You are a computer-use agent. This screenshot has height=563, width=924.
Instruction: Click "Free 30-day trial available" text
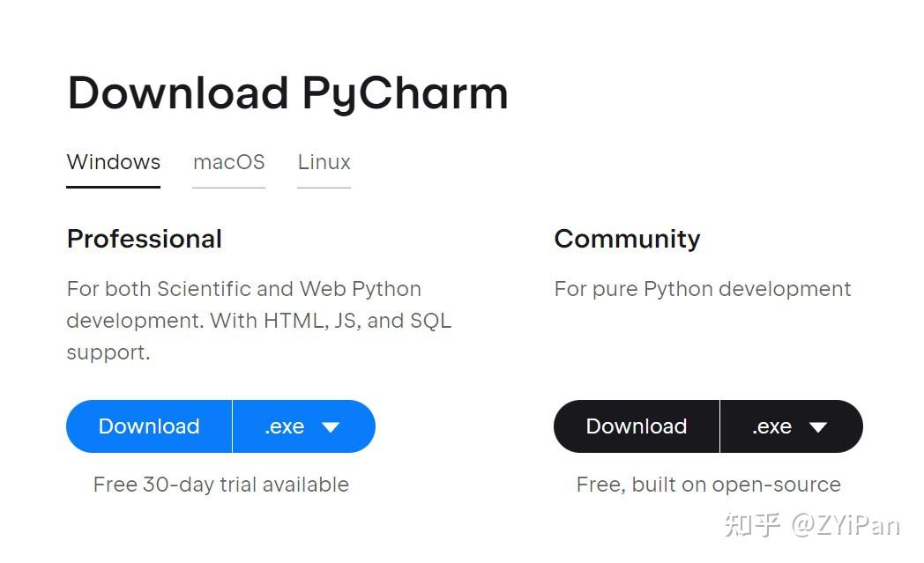(220, 485)
